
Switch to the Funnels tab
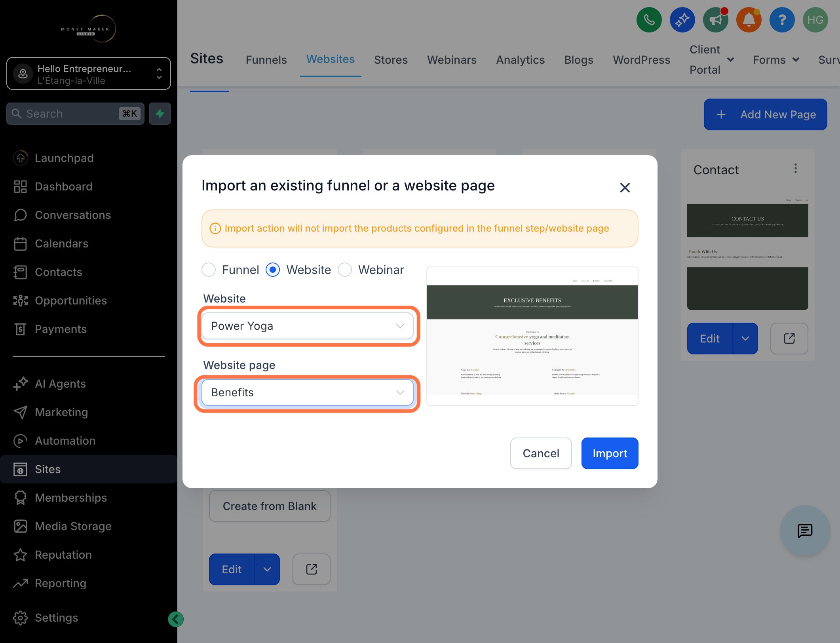266,60
